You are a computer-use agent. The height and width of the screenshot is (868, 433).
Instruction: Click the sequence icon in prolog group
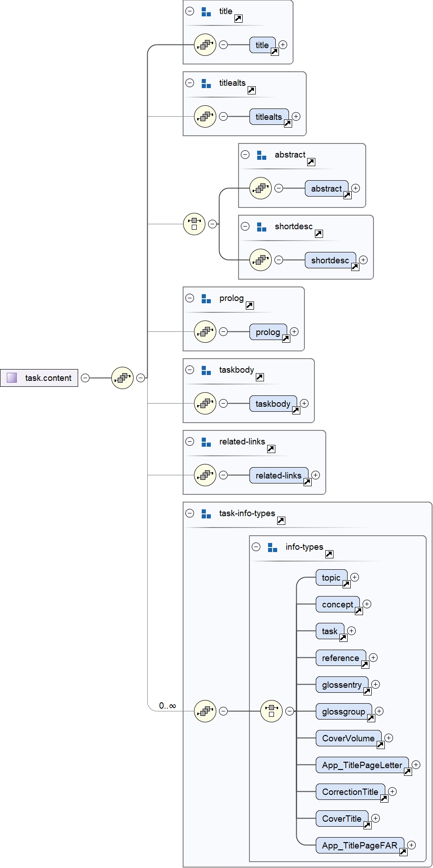205,331
